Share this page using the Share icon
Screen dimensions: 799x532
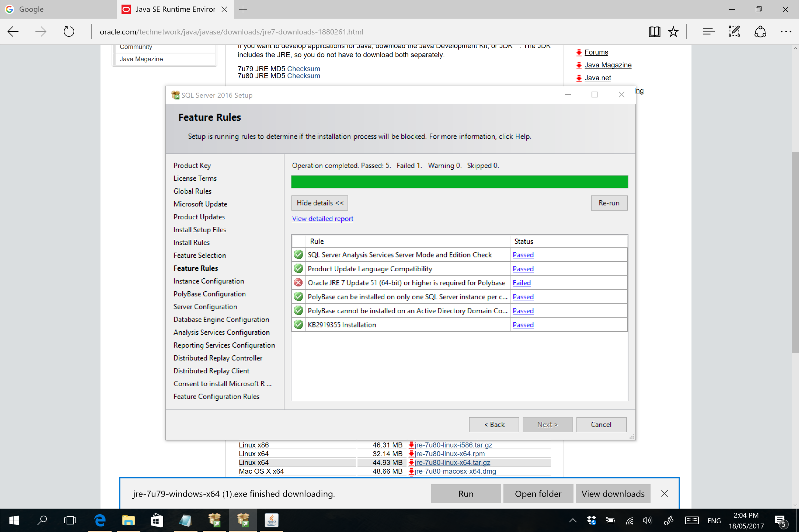[760, 31]
